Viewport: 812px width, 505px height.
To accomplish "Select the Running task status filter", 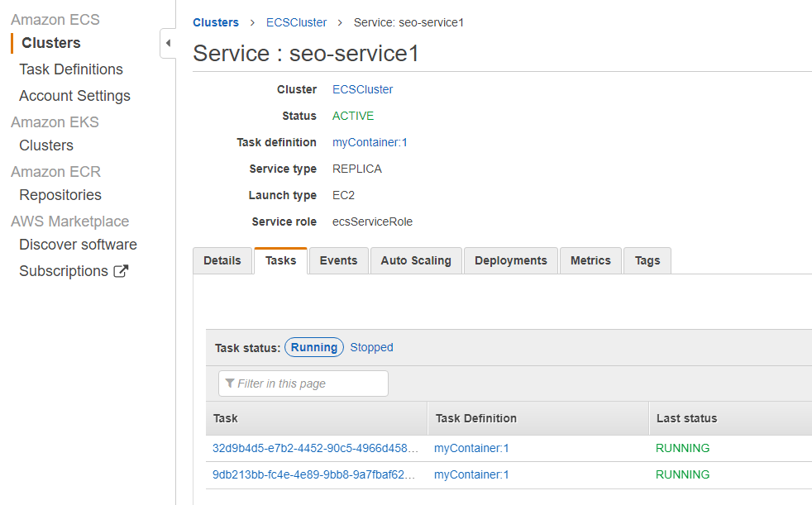I will [314, 348].
